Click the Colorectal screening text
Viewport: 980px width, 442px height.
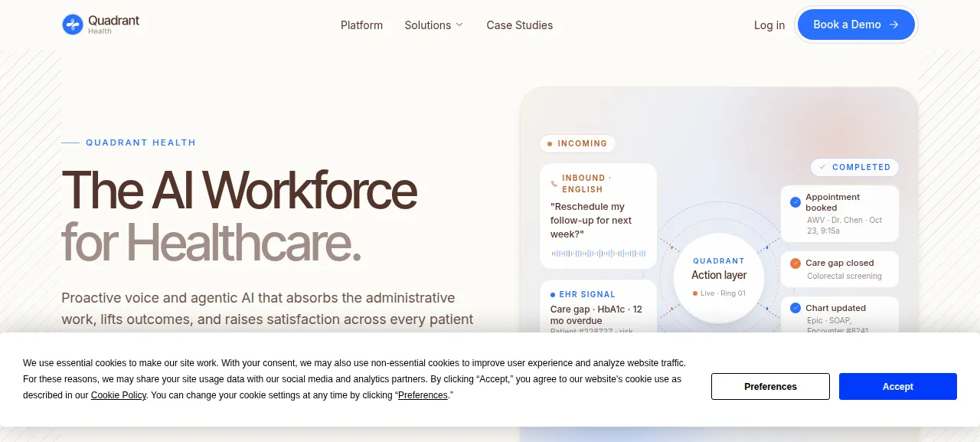pyautogui.click(x=844, y=276)
